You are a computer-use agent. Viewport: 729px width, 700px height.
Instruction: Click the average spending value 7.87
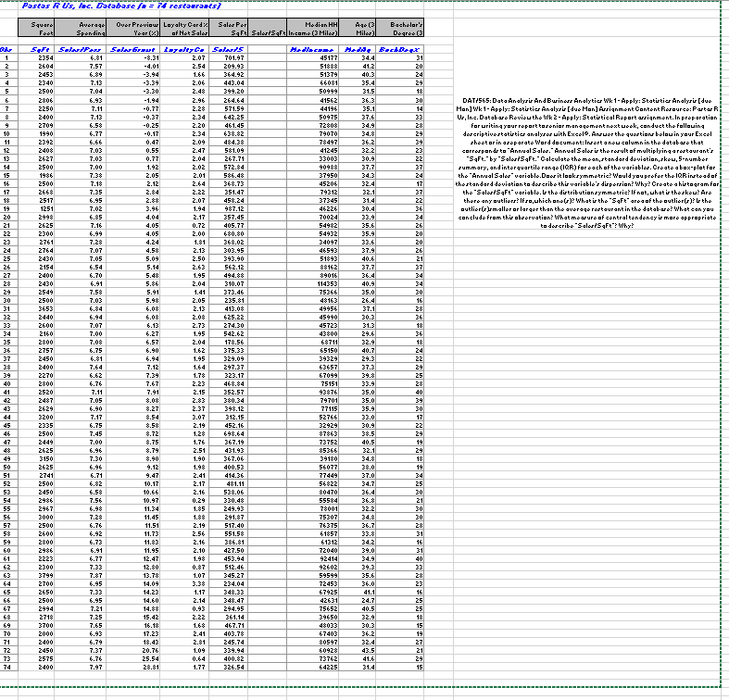[x=96, y=575]
